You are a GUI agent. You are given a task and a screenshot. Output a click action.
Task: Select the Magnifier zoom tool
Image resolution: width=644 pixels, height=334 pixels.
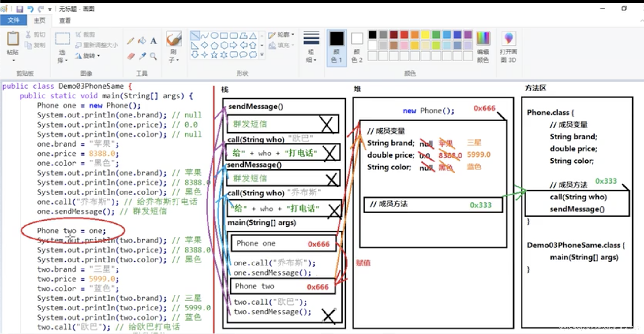153,56
